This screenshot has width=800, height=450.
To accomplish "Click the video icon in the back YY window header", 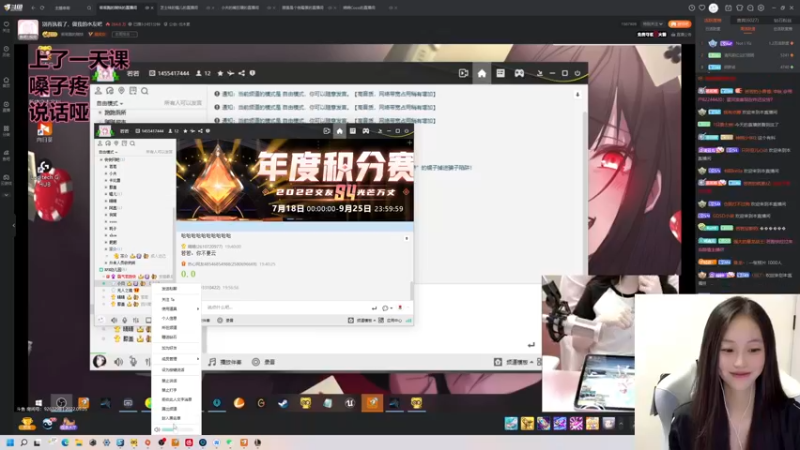I will (x=463, y=73).
